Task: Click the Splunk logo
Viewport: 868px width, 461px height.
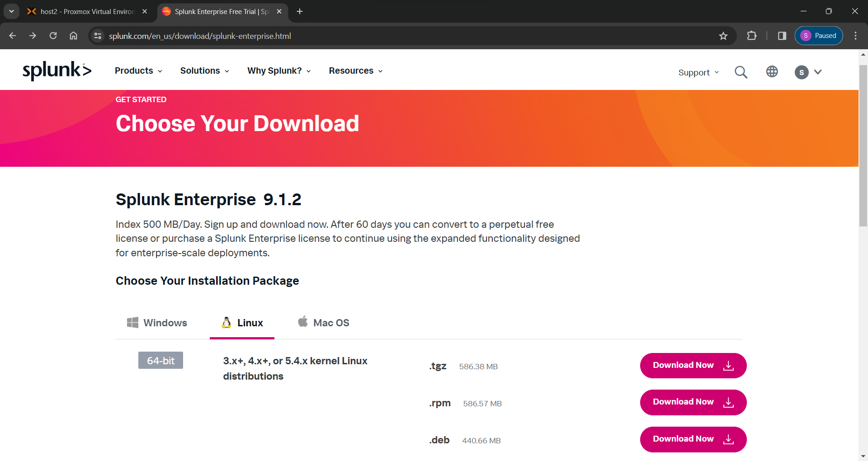Action: 57,71
